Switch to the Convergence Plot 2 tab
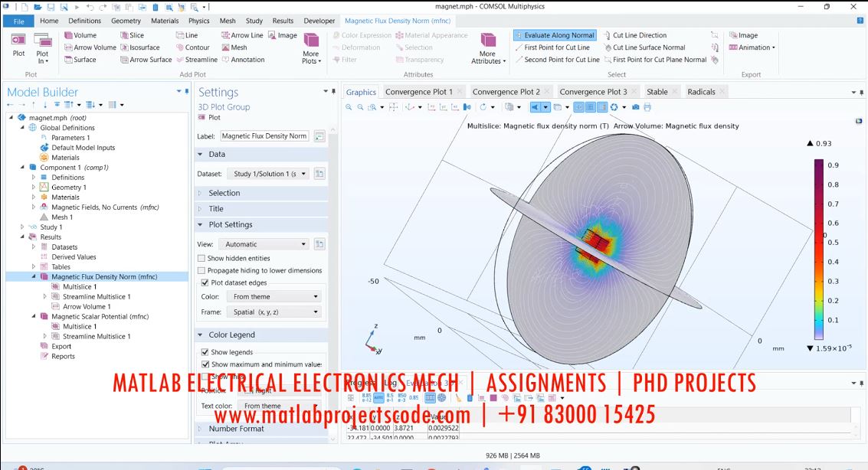This screenshot has height=470, width=868. tap(506, 92)
